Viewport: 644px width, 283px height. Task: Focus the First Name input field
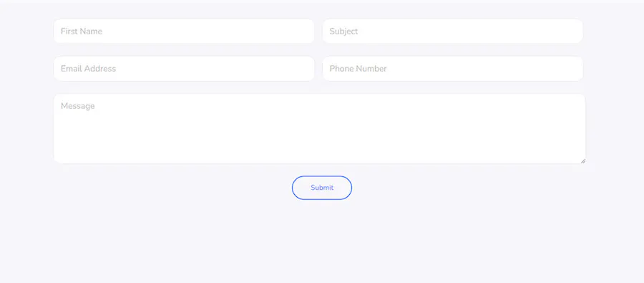point(184,32)
